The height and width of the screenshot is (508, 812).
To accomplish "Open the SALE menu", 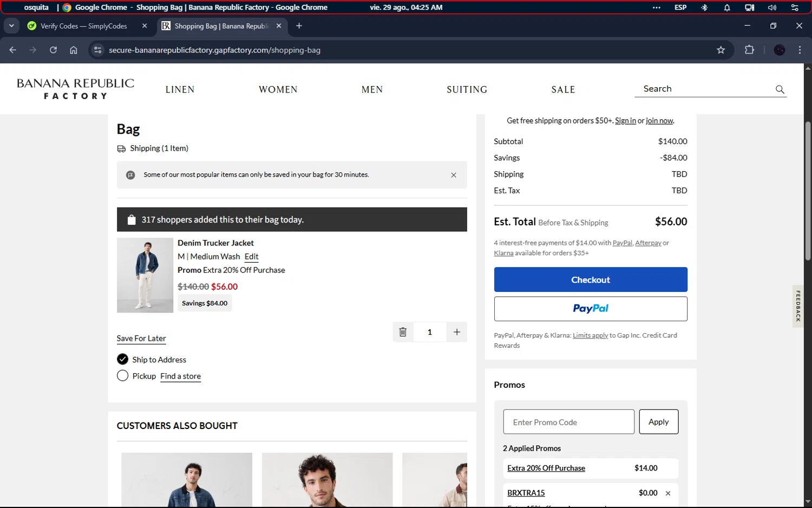I will [563, 89].
